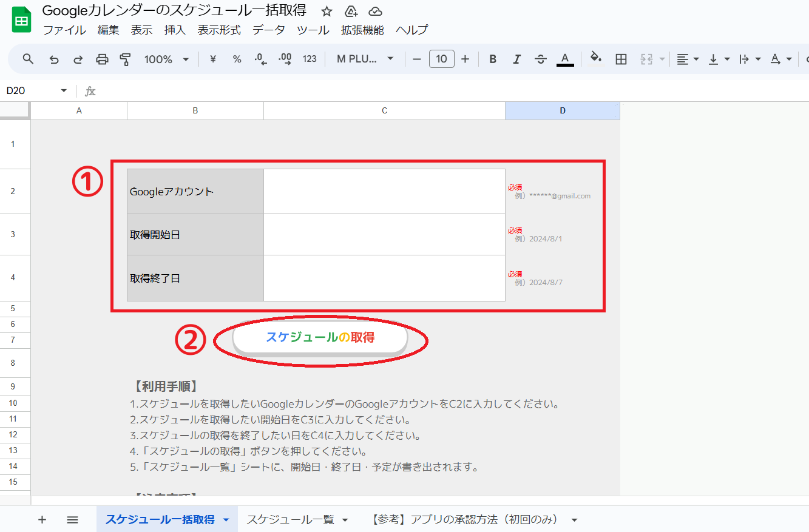Select column C header
This screenshot has height=532, width=809.
coord(384,110)
